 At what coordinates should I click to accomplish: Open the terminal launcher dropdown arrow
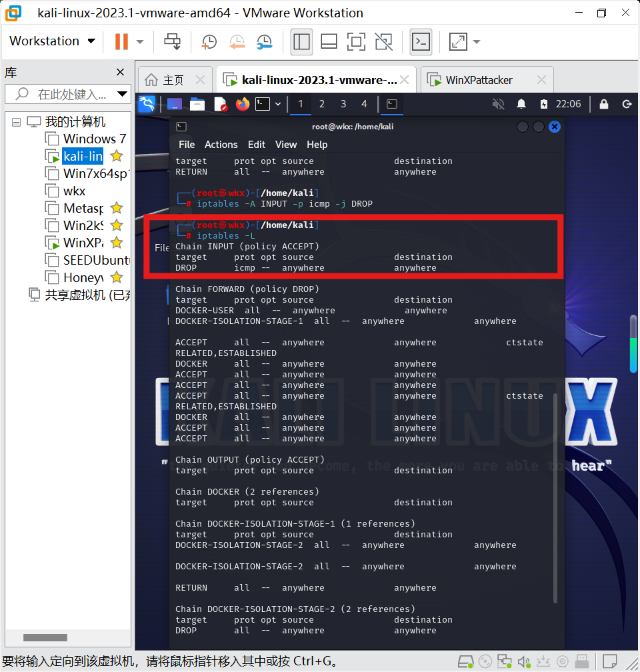[278, 104]
